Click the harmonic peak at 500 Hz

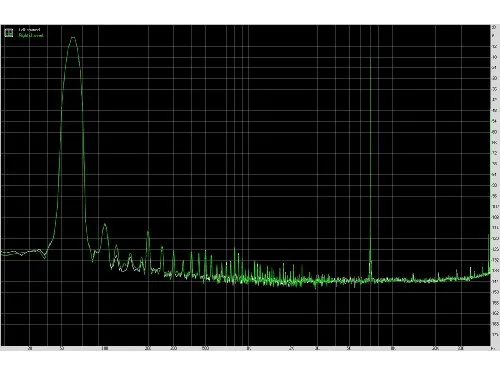(x=205, y=253)
